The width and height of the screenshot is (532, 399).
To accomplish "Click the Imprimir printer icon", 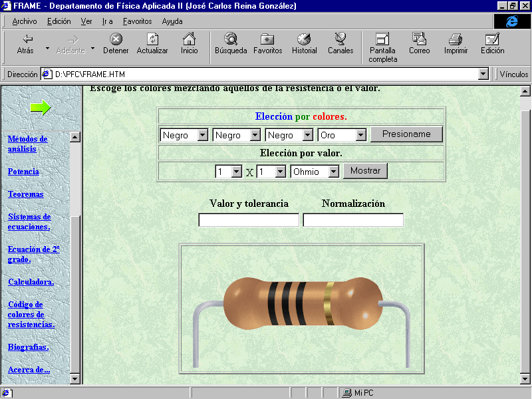I will [456, 39].
